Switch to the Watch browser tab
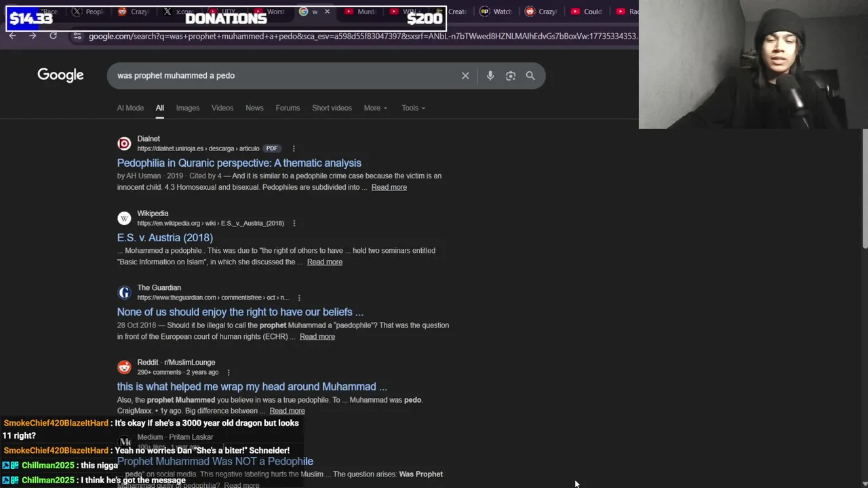The height and width of the screenshot is (488, 868). (496, 12)
